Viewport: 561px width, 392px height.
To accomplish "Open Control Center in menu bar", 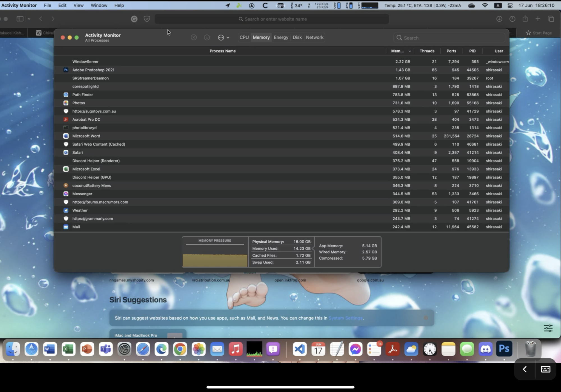I will [x=510, y=5].
